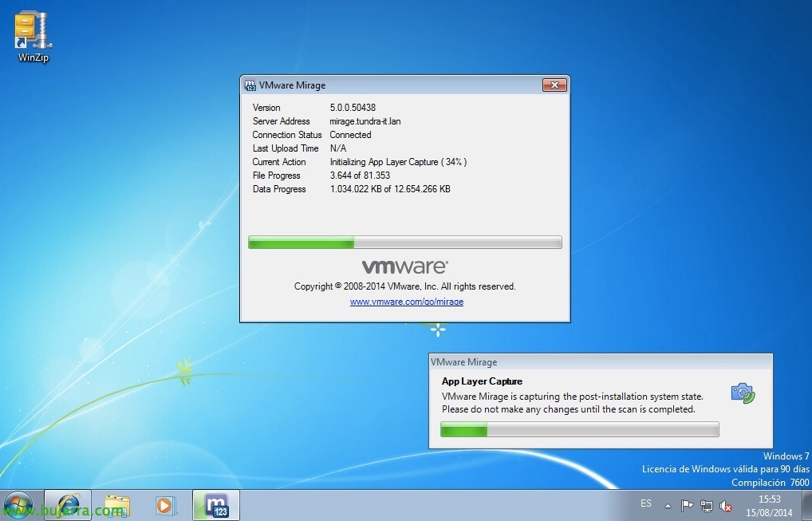Open Action Center flag icon
The image size is (812, 521).
(x=687, y=506)
